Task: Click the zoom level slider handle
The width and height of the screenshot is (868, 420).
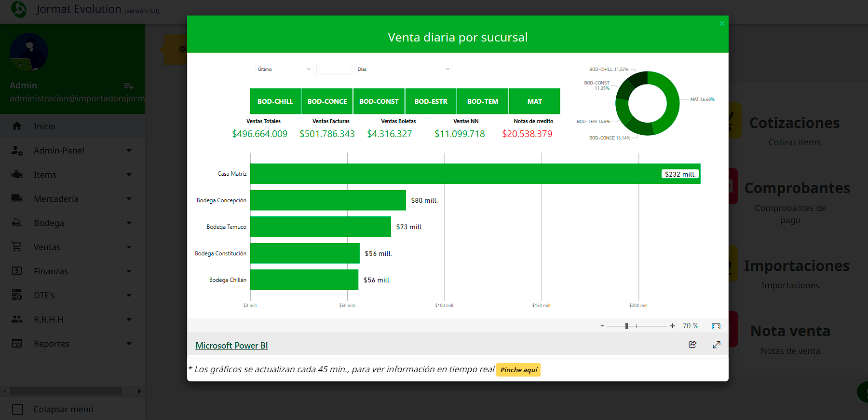Action: (x=626, y=326)
